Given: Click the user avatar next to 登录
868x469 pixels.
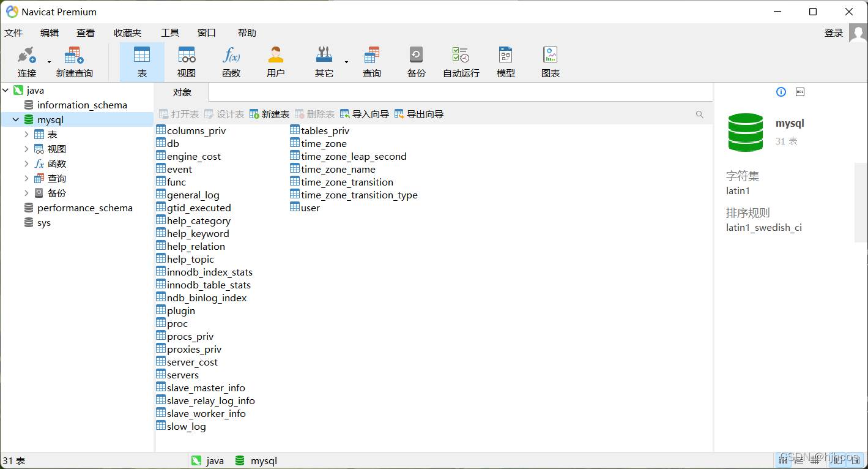Looking at the screenshot, I should [x=858, y=33].
